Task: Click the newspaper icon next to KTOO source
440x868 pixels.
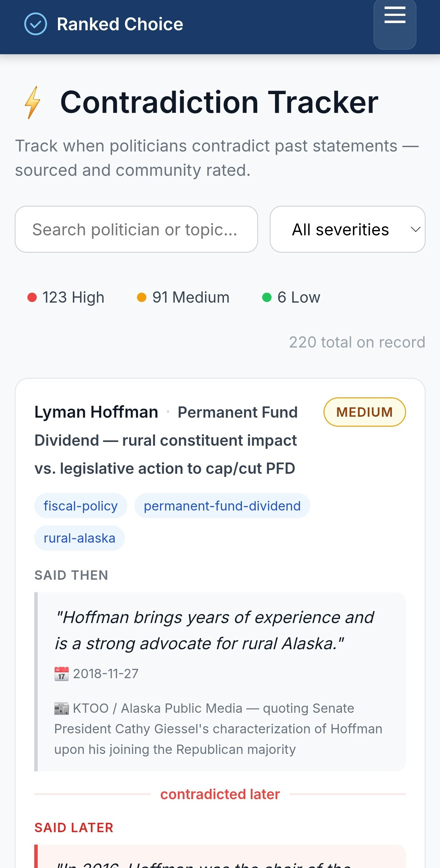Action: tap(62, 708)
